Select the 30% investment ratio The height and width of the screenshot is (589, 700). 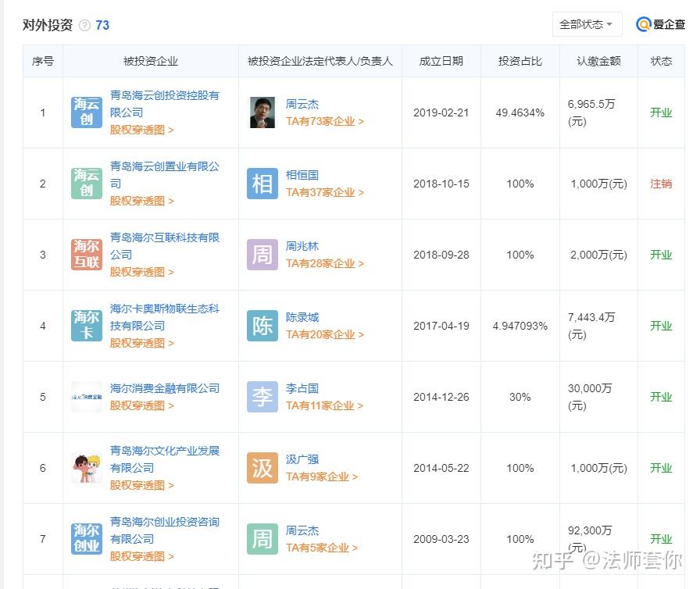pyautogui.click(x=520, y=397)
